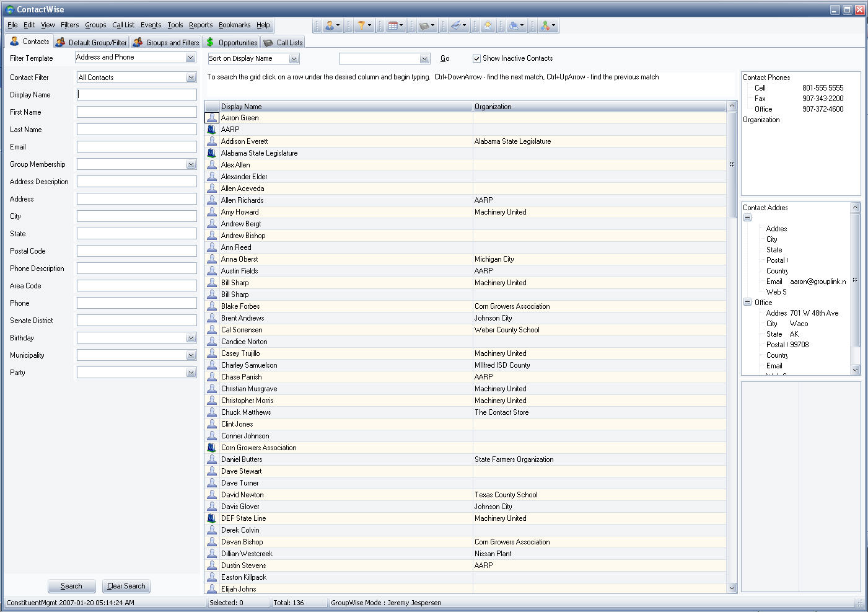
Task: Open the calendar toolbar icon
Action: pos(393,25)
